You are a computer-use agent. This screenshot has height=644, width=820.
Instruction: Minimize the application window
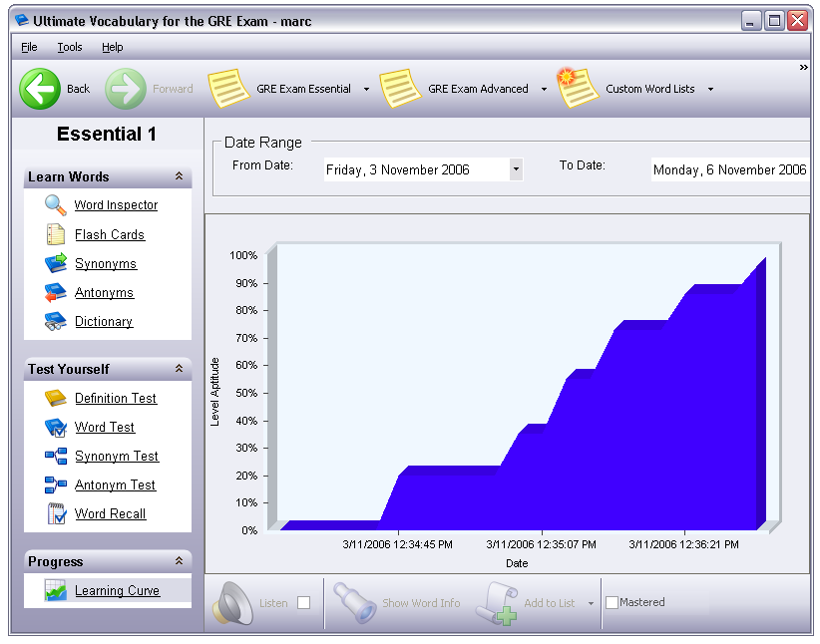(x=751, y=21)
